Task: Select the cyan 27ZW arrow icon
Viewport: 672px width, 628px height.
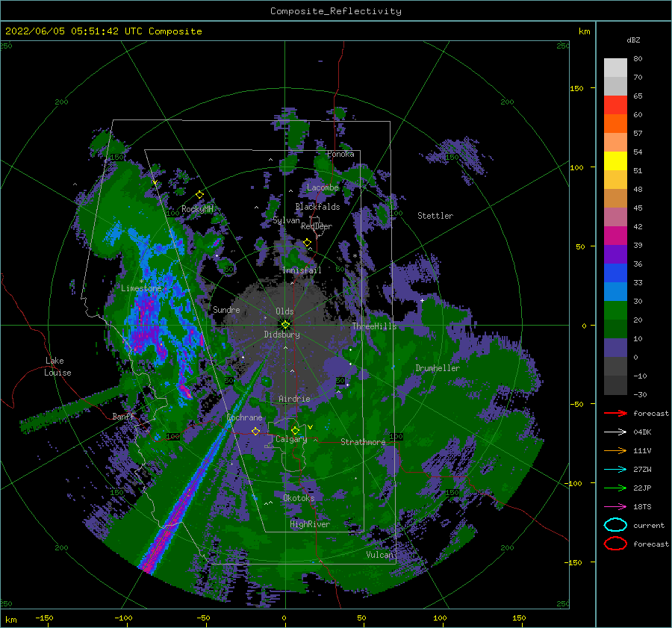Action: tap(615, 470)
